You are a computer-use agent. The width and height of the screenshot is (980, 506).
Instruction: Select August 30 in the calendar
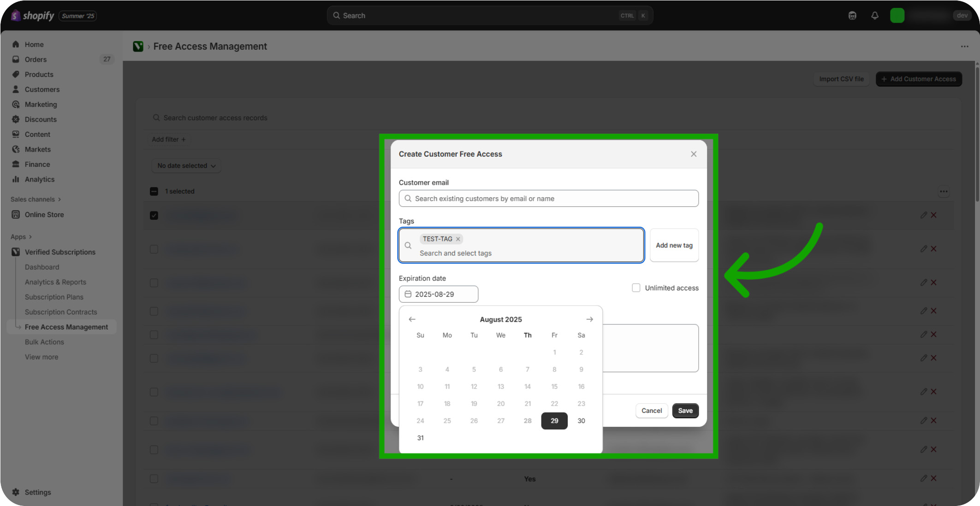point(581,421)
